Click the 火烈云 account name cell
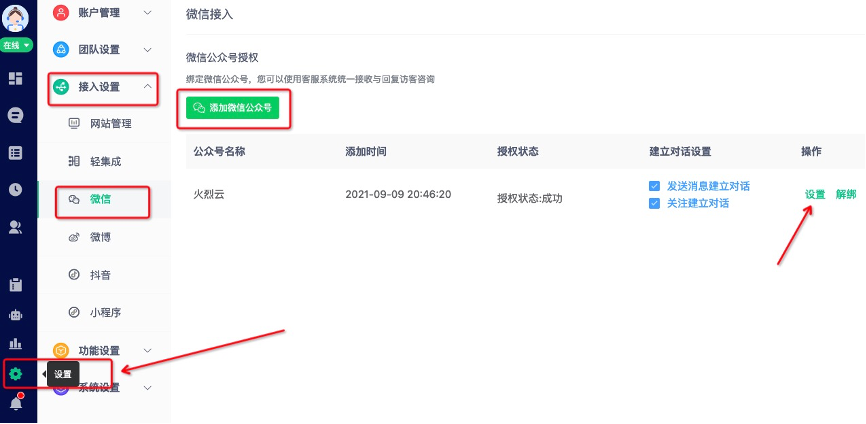Image resolution: width=866 pixels, height=424 pixels. coord(209,194)
